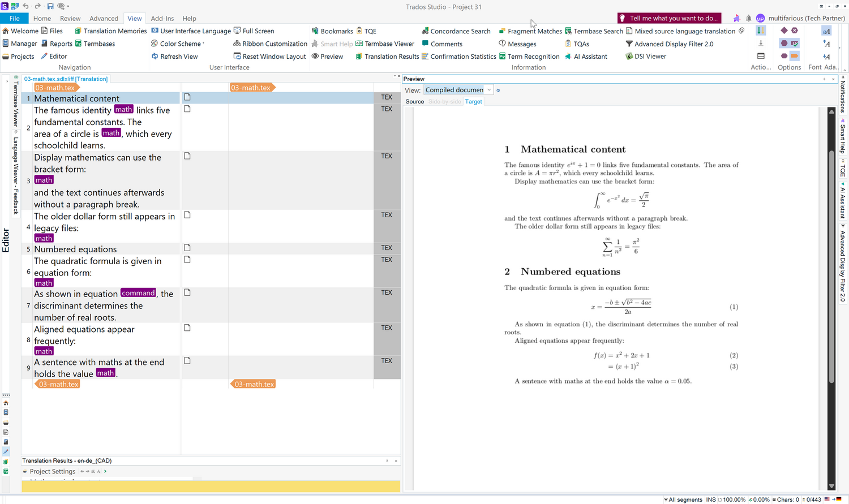Screen dimensions: 849x504
Task: Open the Translation Memories view
Action: point(110,31)
